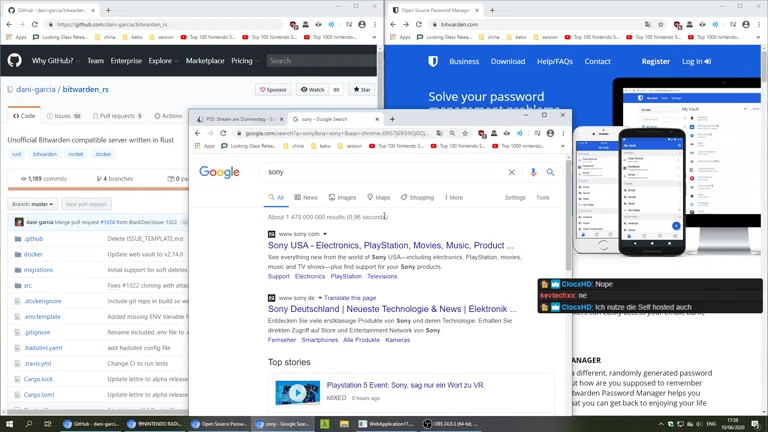
Task: Click the Sponsor button
Action: click(x=273, y=90)
